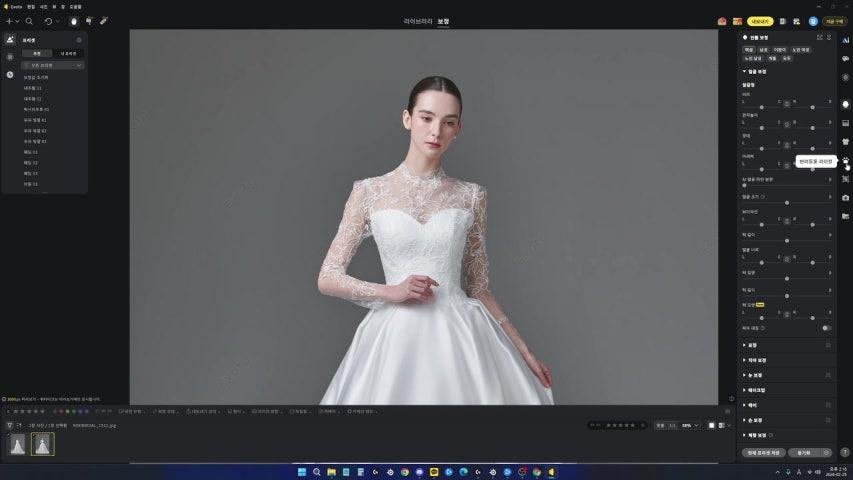
Task: Select the 여성 subject filter chip
Action: pyautogui.click(x=749, y=50)
